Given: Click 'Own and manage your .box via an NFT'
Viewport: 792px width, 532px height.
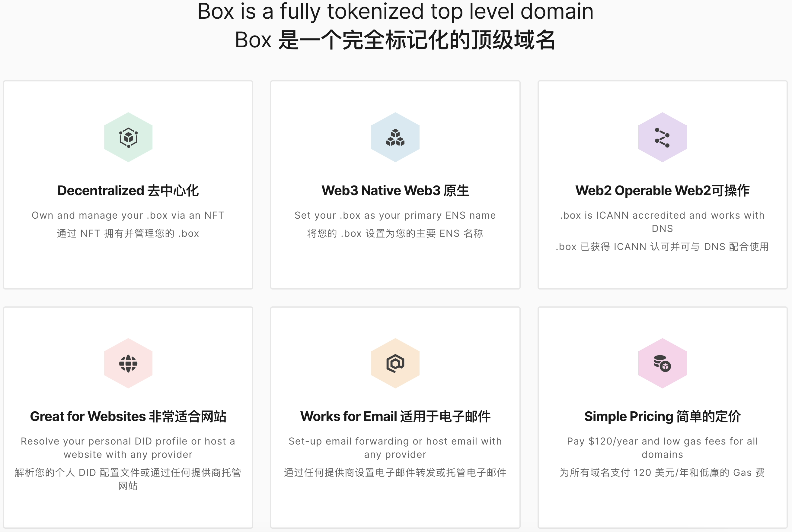Looking at the screenshot, I should (x=128, y=215).
